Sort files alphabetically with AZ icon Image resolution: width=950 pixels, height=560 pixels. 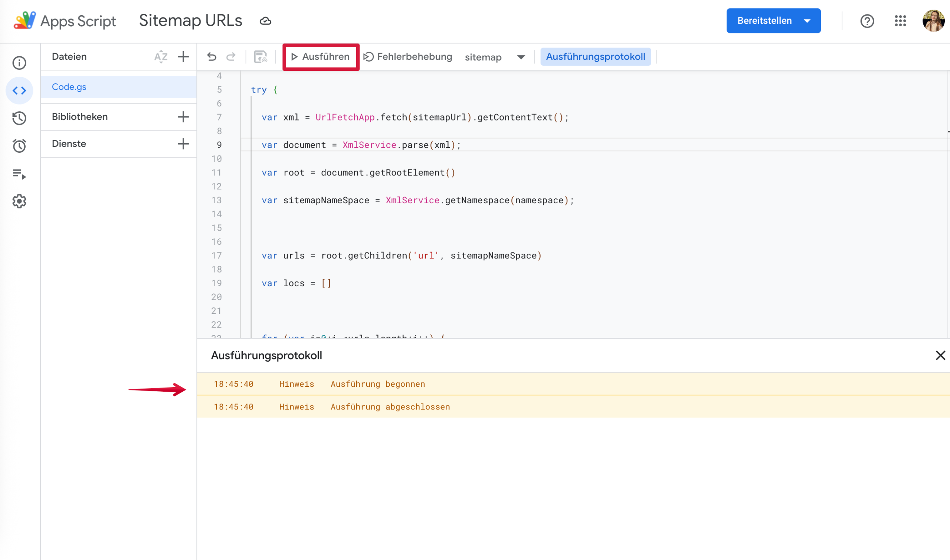click(161, 57)
